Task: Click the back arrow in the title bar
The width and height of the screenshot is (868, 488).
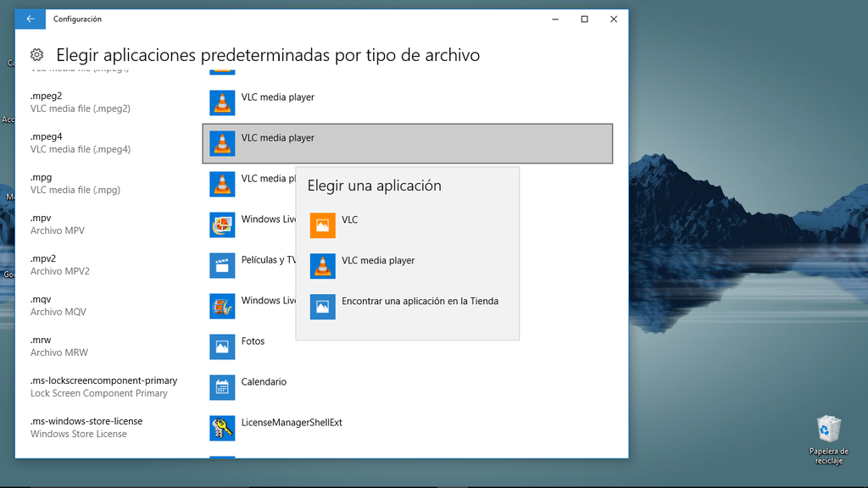Action: coord(30,19)
